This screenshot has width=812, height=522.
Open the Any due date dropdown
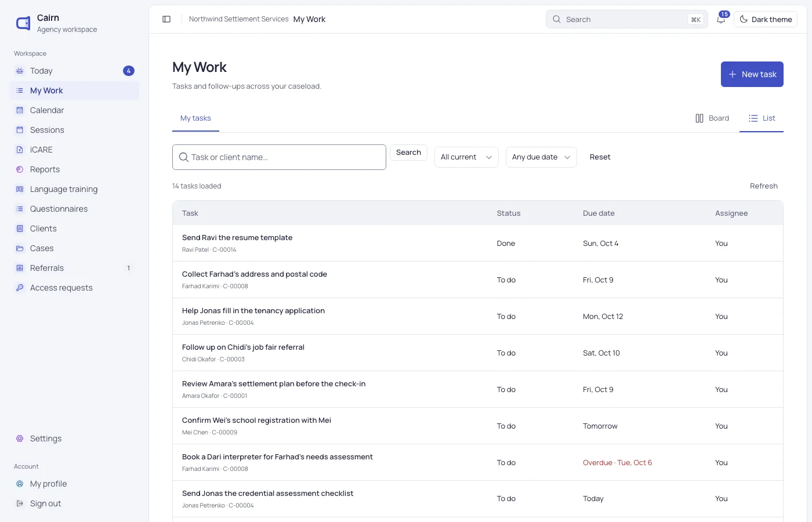point(541,157)
